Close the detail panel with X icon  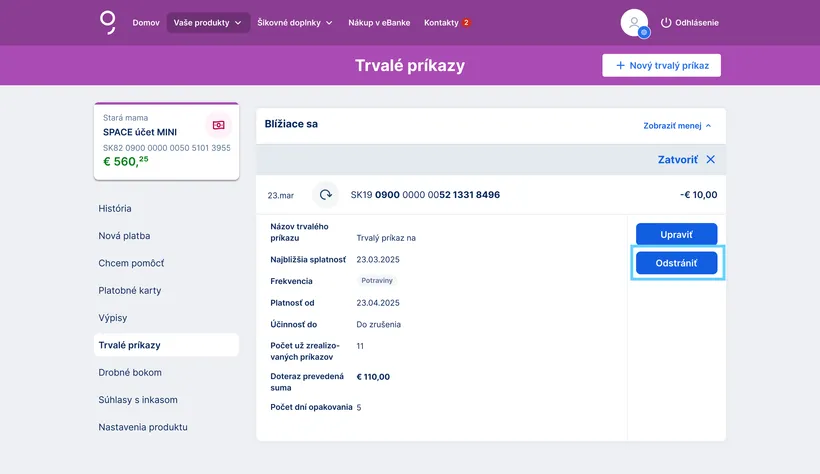pyautogui.click(x=710, y=159)
